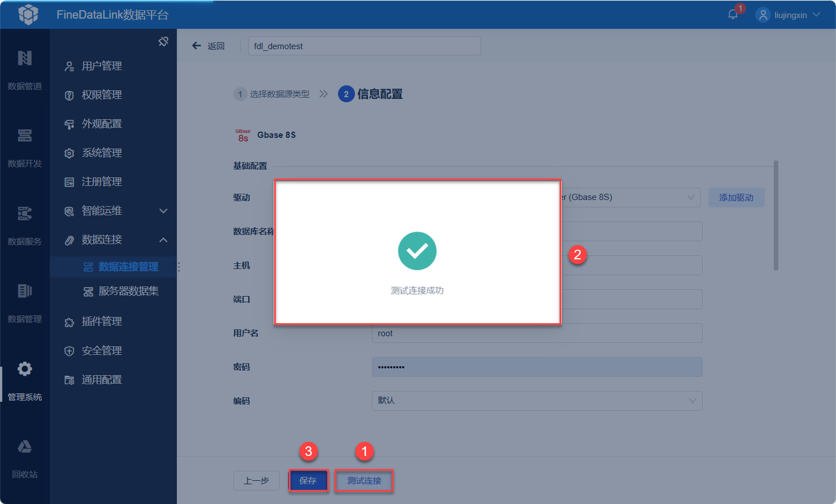Screen dimensions: 836x504
Task: Click the 返回 link
Action: click(x=216, y=46)
